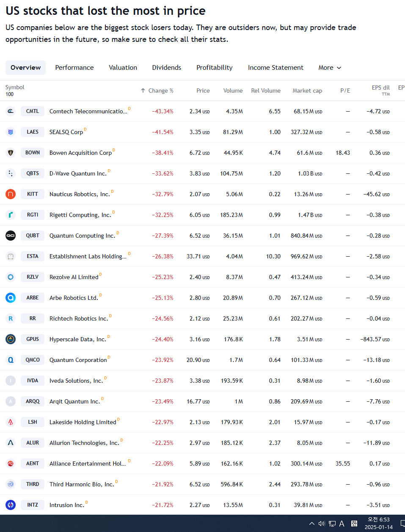
Task: Click the Intrusion Inc. logo icon
Action: [x=11, y=505]
